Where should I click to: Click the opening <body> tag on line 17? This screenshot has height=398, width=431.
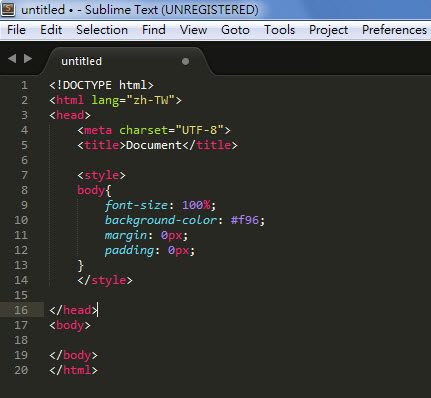pyautogui.click(x=70, y=325)
